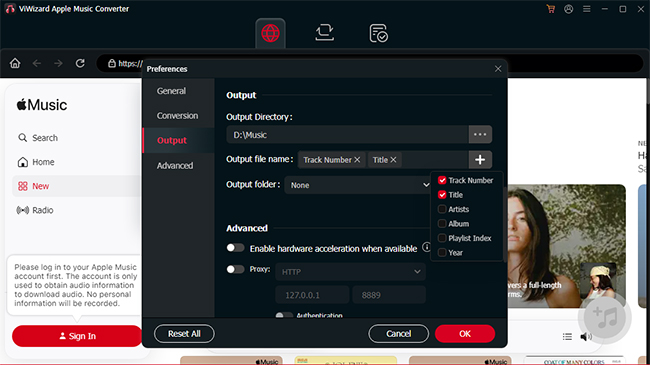
Task: Check the Artists checkbox
Action: (x=442, y=209)
